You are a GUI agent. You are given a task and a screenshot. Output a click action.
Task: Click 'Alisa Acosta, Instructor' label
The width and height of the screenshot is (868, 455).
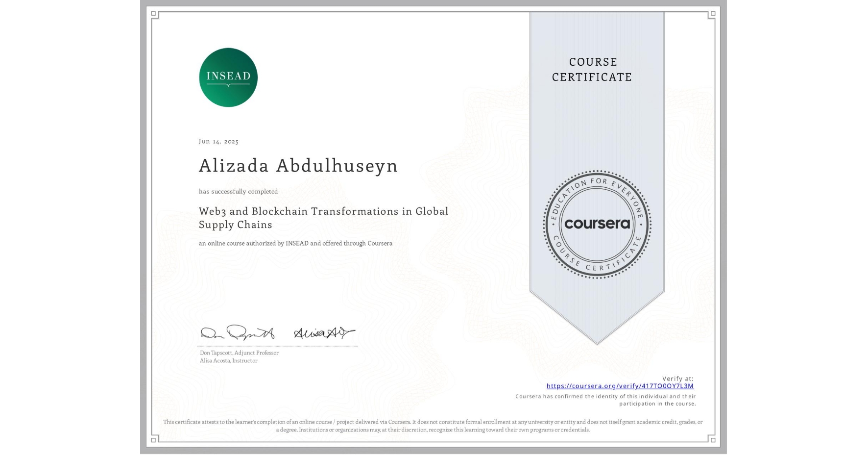click(x=228, y=360)
